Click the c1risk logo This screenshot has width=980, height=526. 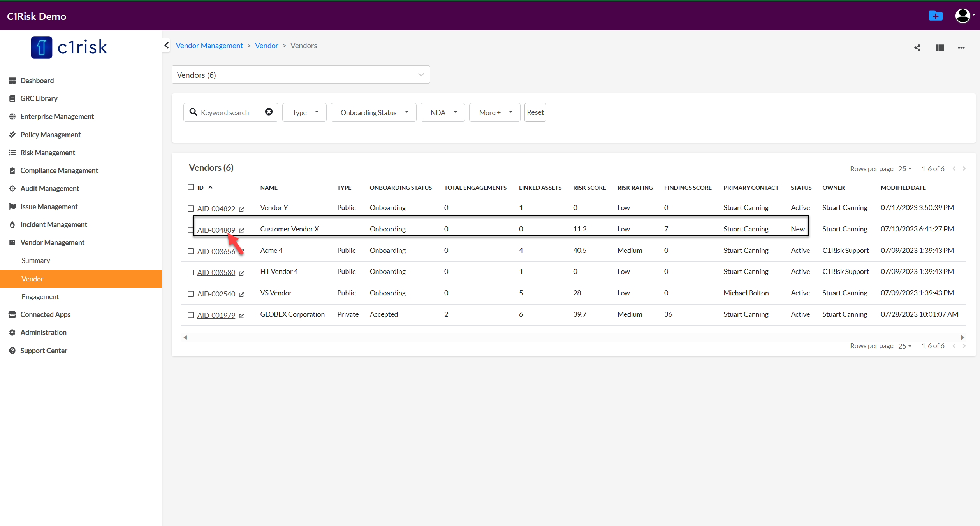(69, 47)
